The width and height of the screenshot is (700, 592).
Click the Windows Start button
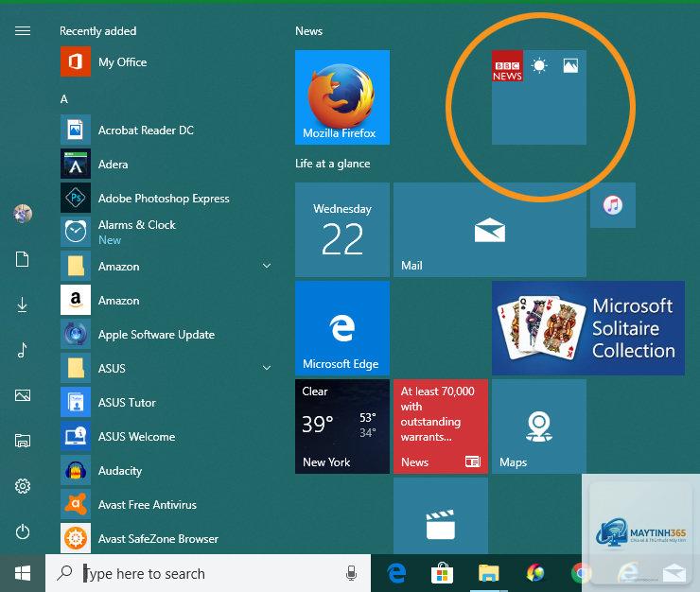[23, 573]
